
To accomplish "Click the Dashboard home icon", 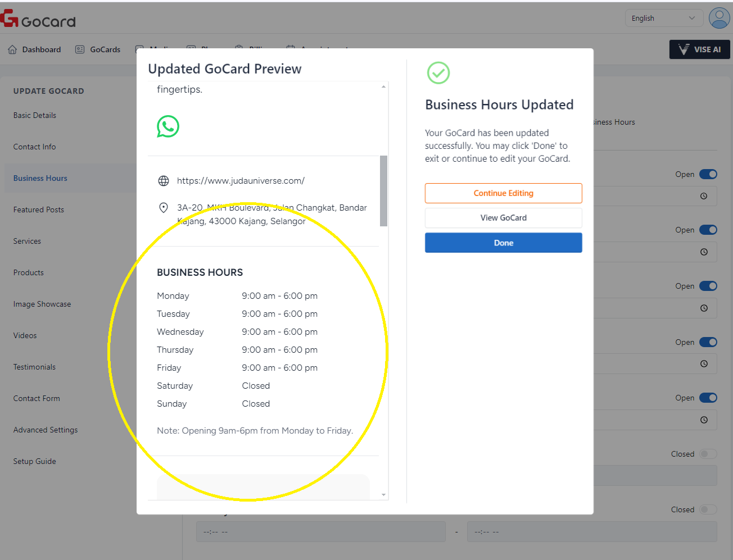I will (x=12, y=49).
